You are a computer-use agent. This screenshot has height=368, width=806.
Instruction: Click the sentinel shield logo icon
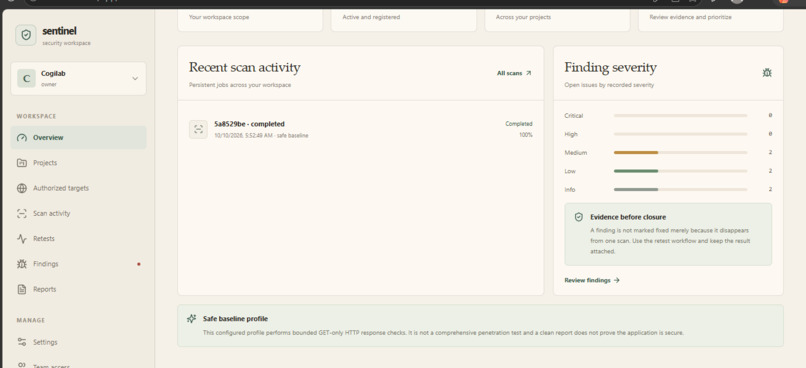coord(26,35)
